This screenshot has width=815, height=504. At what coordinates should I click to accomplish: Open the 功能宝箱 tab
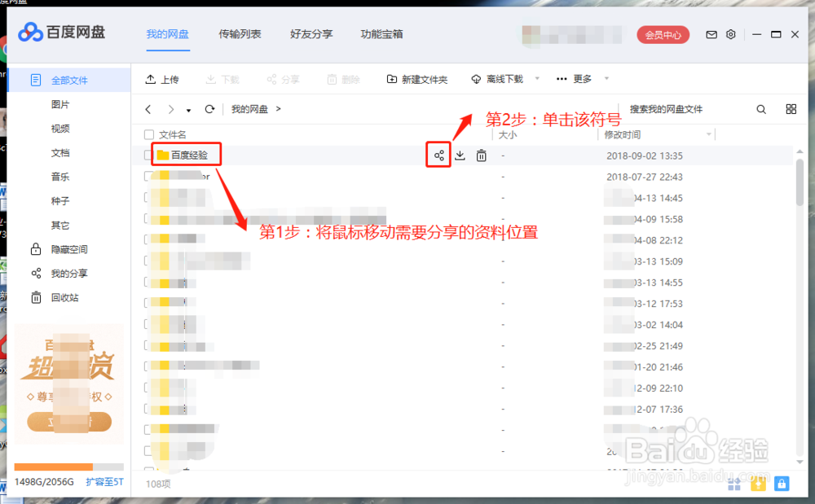click(x=382, y=34)
